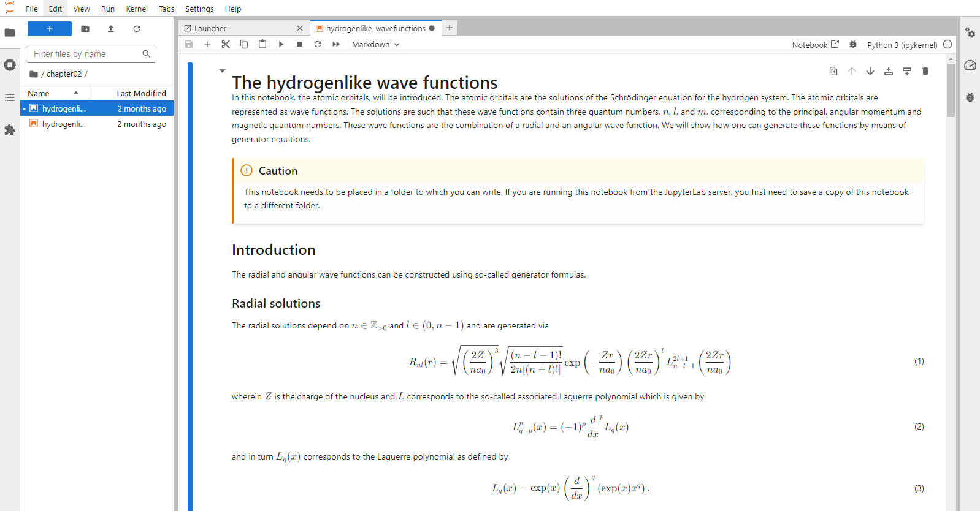
Task: Navigate to chapter02 in the breadcrumb
Action: [64, 74]
